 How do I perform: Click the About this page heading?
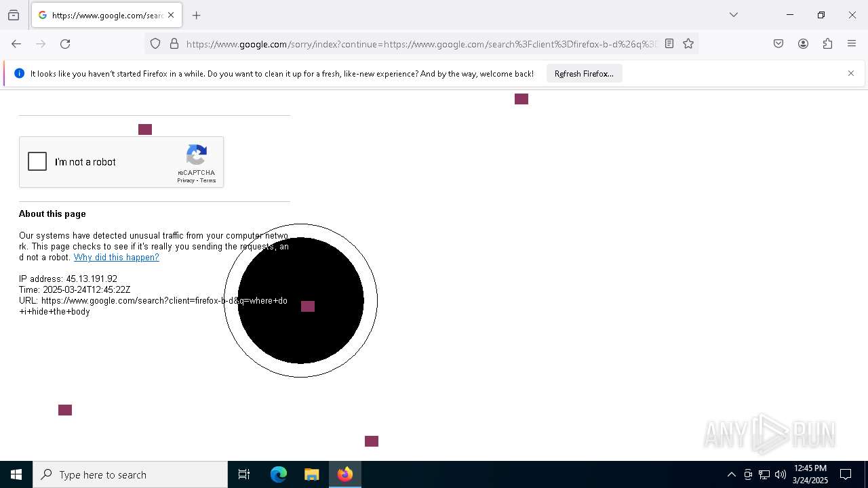click(52, 213)
